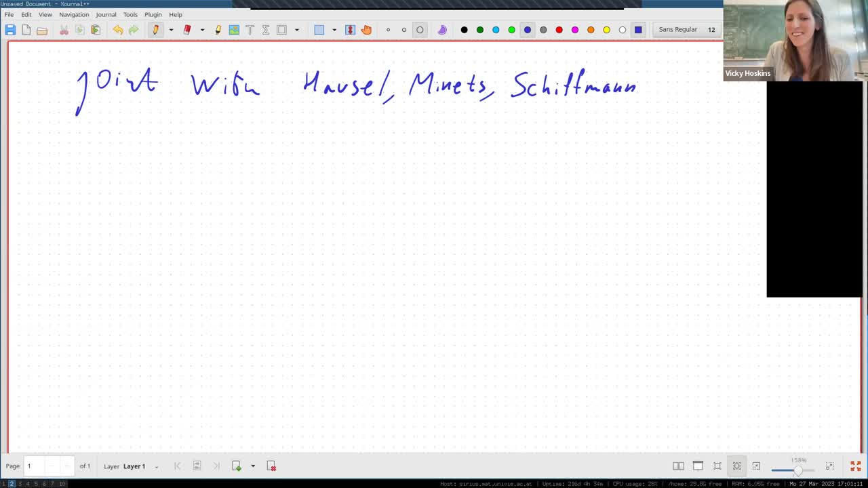Pick the red color swatch
The image size is (868, 488).
click(559, 30)
